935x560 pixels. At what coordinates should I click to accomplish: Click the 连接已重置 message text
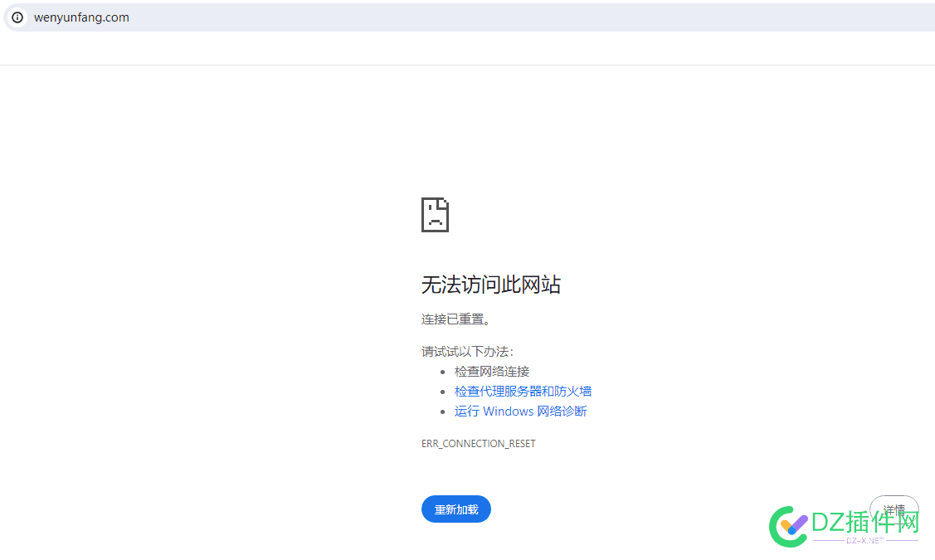click(x=455, y=319)
